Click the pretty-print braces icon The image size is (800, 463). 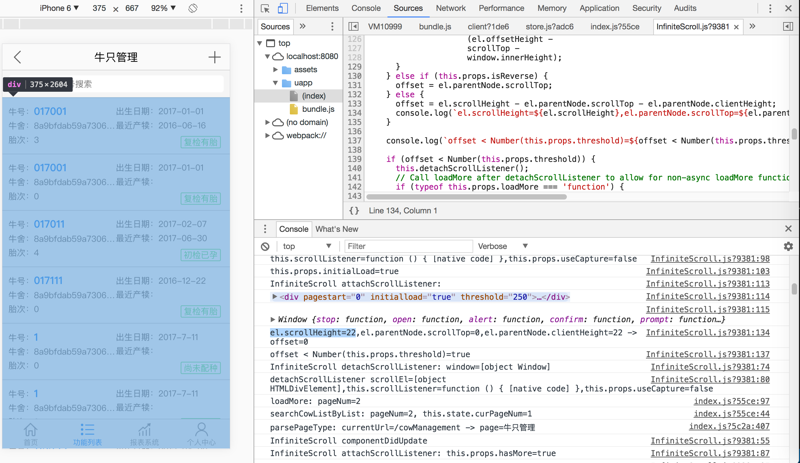[354, 211]
